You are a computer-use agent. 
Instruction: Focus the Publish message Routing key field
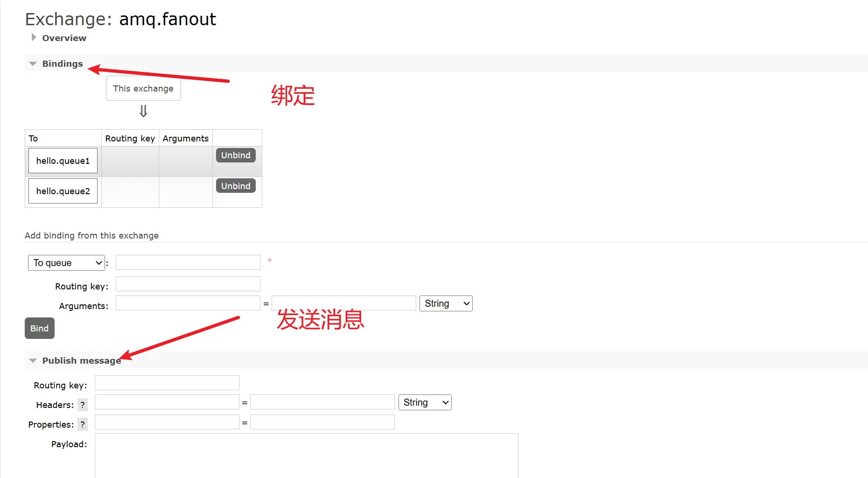(x=167, y=383)
